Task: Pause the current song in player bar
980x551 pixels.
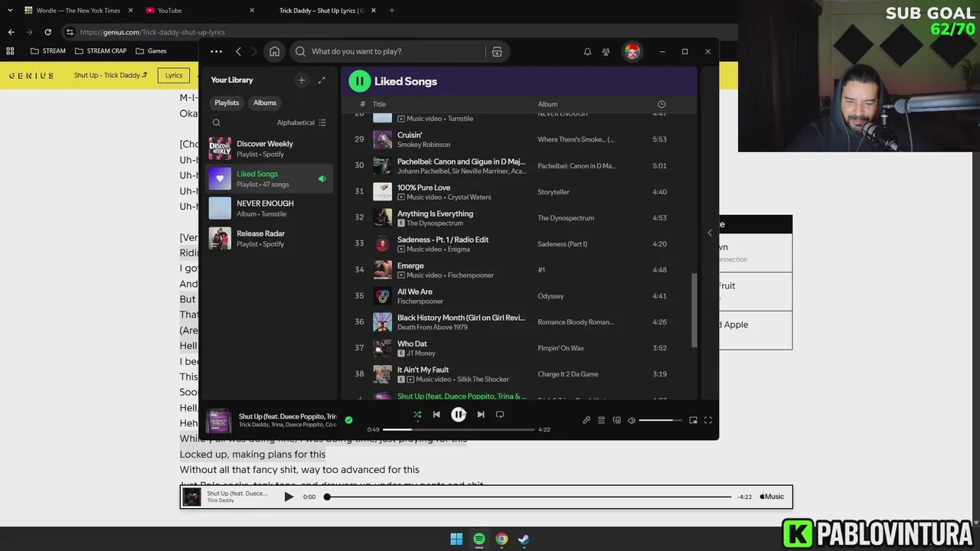Action: coord(458,415)
